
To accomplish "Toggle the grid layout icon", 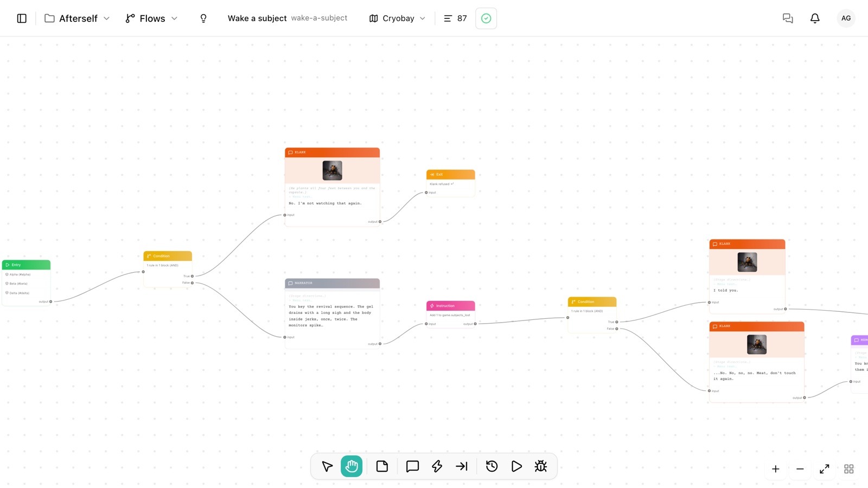I will pos(849,469).
